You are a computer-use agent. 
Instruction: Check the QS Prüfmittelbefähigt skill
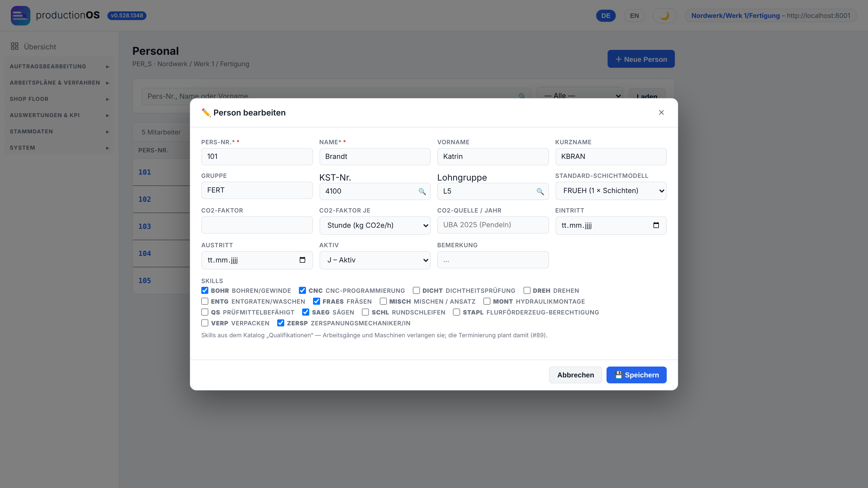click(205, 312)
